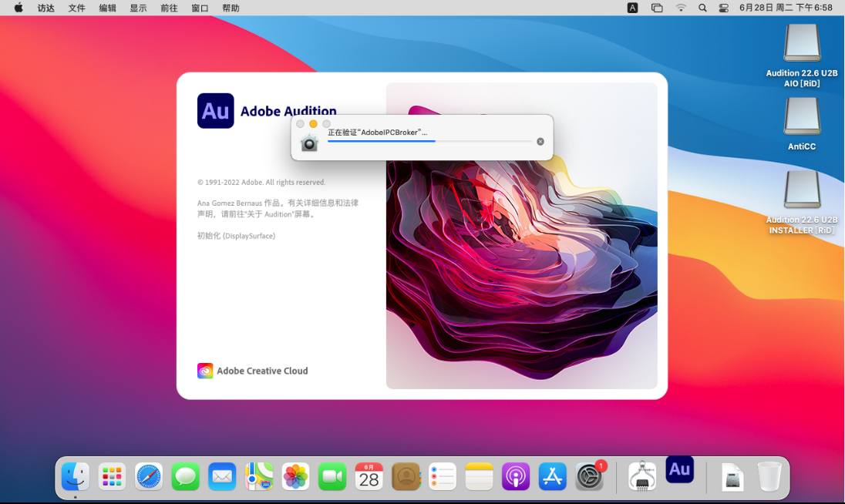Image resolution: width=845 pixels, height=504 pixels.
Task: Click the 初始化 (DisplaySurface) status text
Action: click(236, 236)
